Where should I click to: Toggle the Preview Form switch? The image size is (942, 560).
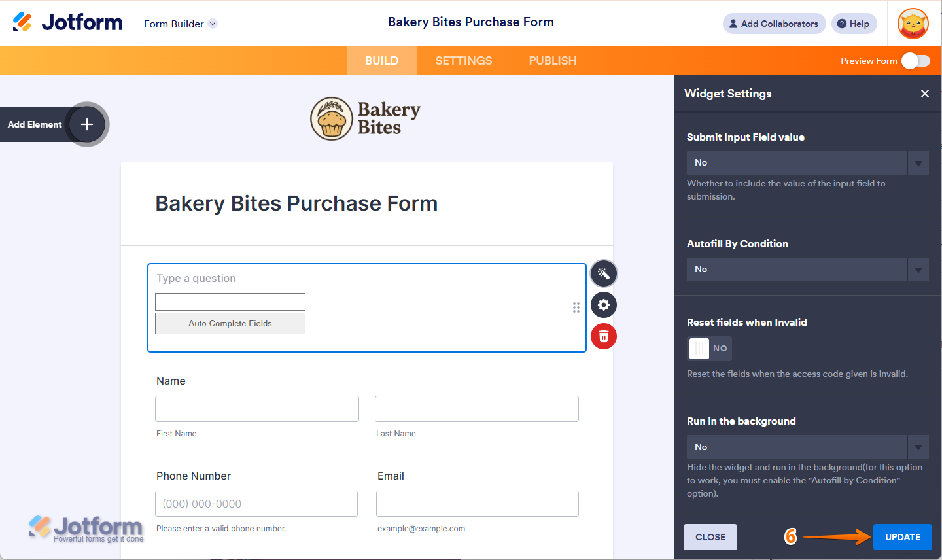pos(915,61)
